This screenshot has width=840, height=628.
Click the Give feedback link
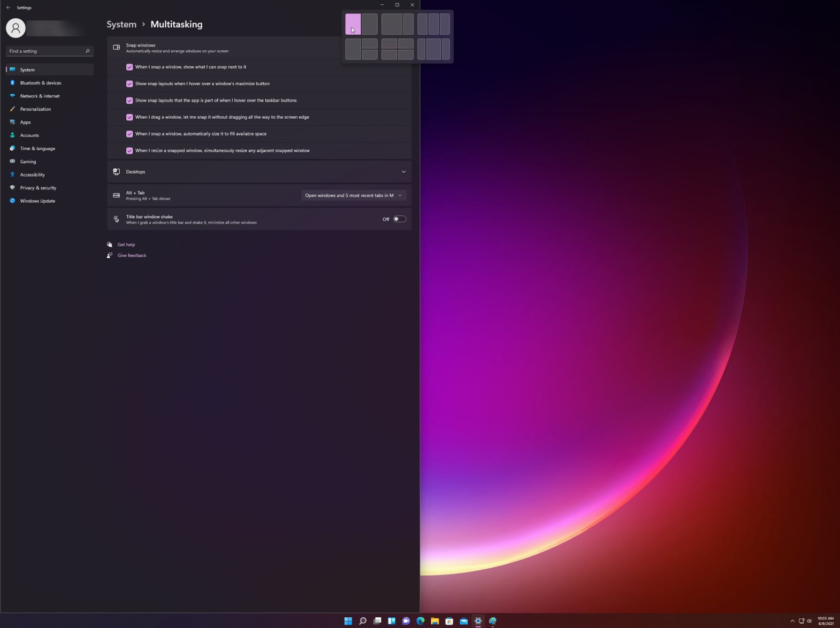[132, 255]
